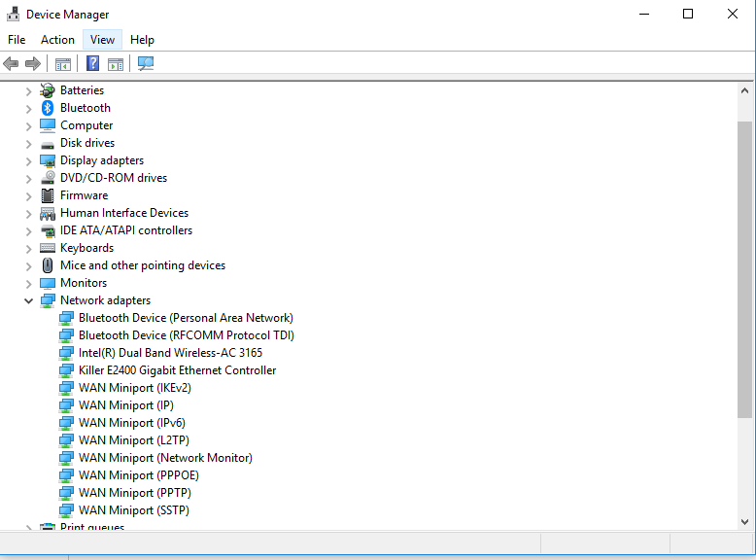Click the DVD/CD-ROM drives category icon
The image size is (756, 560).
tap(48, 178)
